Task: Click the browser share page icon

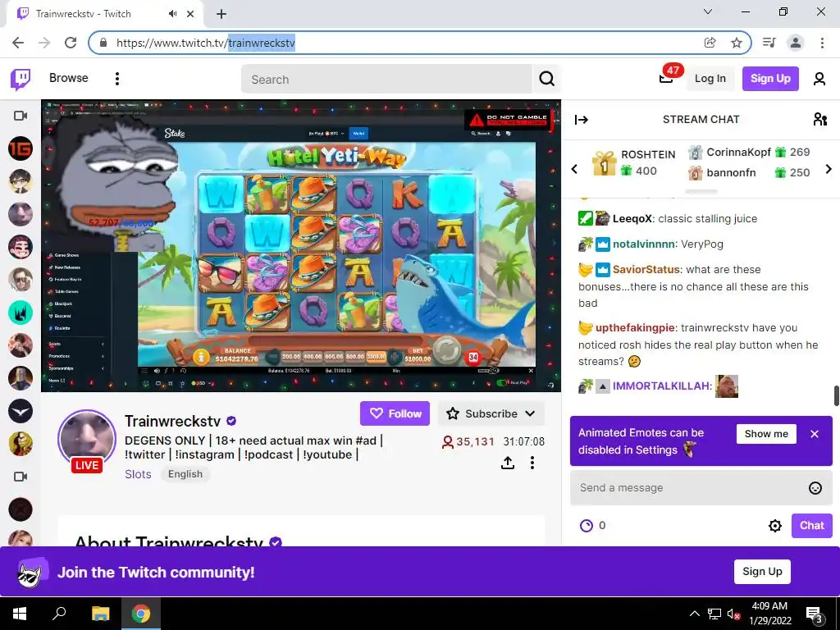Action: 710,43
